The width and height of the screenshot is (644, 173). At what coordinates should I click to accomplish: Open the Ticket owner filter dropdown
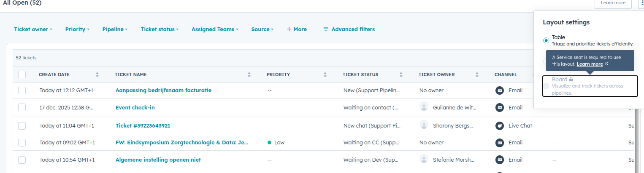tap(33, 29)
